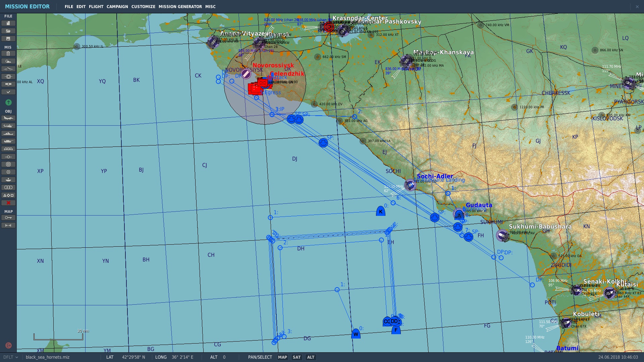Click the Sochi-Adler airfield label
Image resolution: width=644 pixels, height=362 pixels.
[x=435, y=176]
